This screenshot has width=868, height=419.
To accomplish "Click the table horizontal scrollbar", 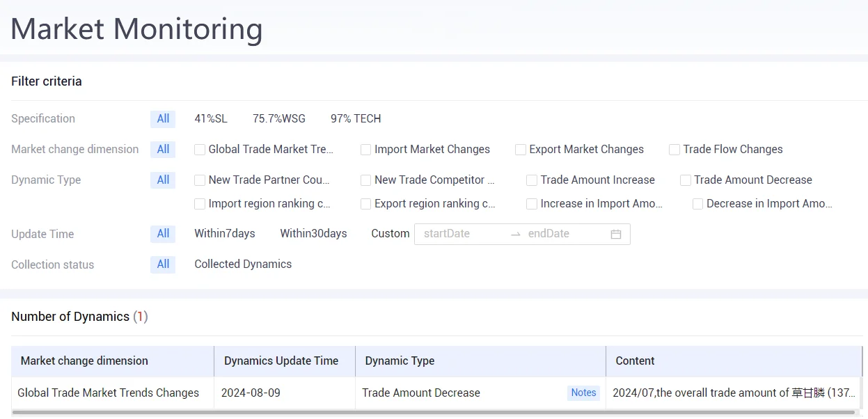I will pyautogui.click(x=434, y=412).
